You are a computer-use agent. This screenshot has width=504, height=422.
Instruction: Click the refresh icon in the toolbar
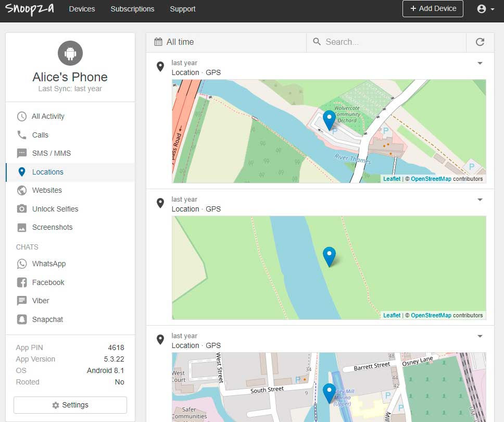[480, 42]
